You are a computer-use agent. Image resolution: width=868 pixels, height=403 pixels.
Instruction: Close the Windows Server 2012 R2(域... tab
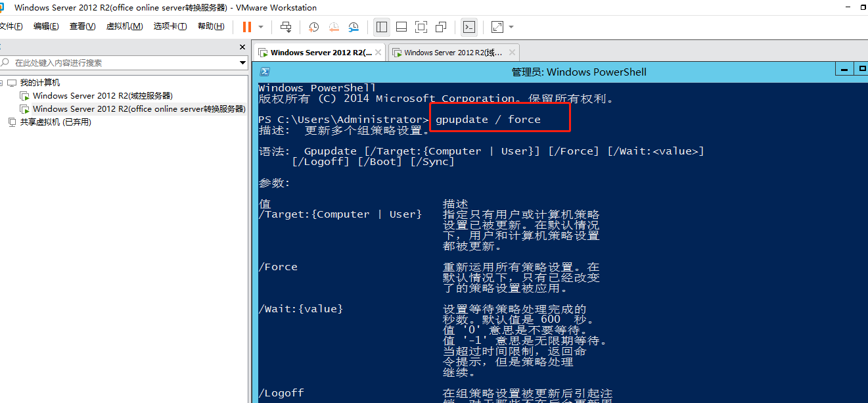point(512,53)
